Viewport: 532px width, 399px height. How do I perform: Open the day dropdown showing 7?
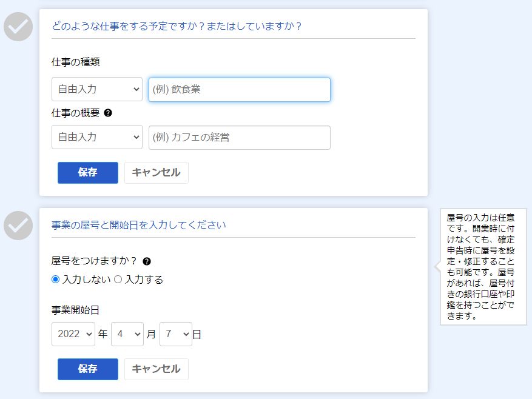176,334
